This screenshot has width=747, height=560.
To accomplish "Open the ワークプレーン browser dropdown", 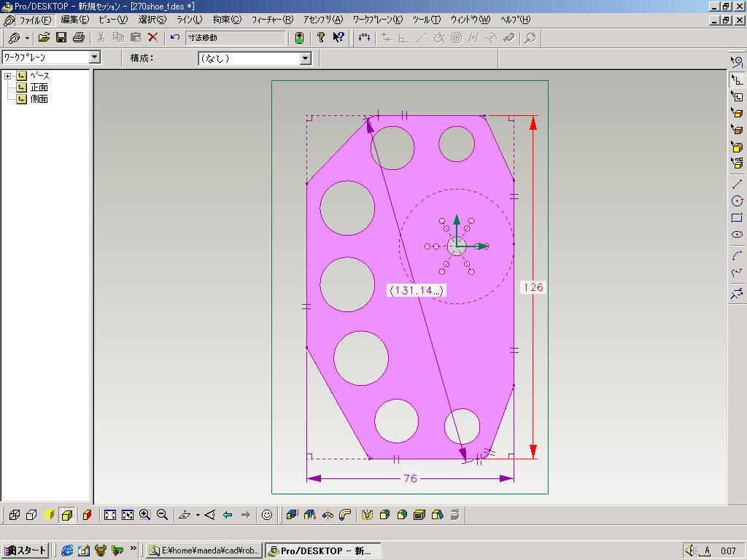I will click(94, 58).
